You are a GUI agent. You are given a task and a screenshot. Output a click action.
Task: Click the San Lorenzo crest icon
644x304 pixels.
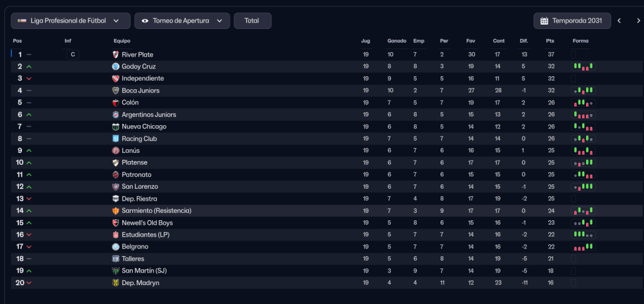point(115,187)
